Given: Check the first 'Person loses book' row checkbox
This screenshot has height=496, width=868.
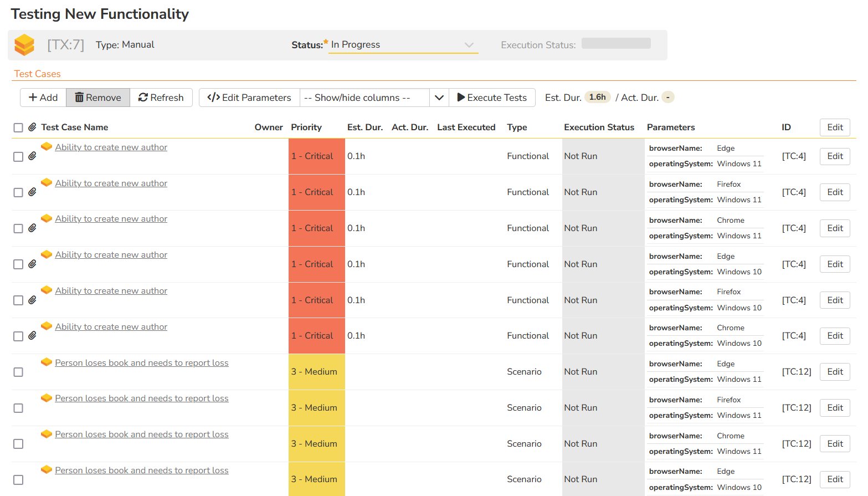Looking at the screenshot, I should click(18, 372).
